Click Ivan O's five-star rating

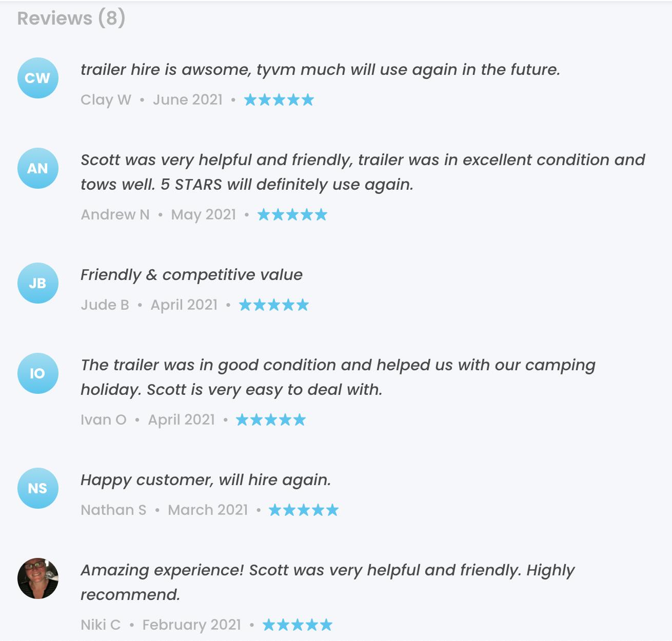(271, 420)
